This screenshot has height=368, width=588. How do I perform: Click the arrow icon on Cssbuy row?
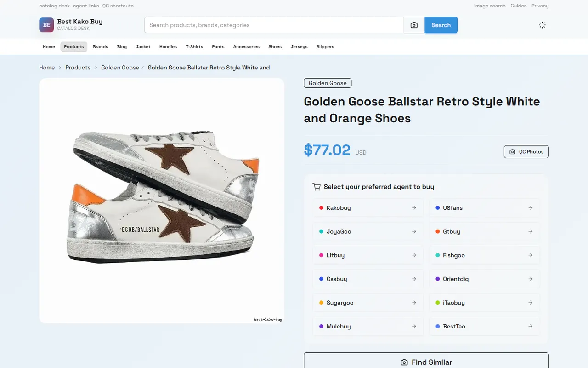click(x=414, y=279)
